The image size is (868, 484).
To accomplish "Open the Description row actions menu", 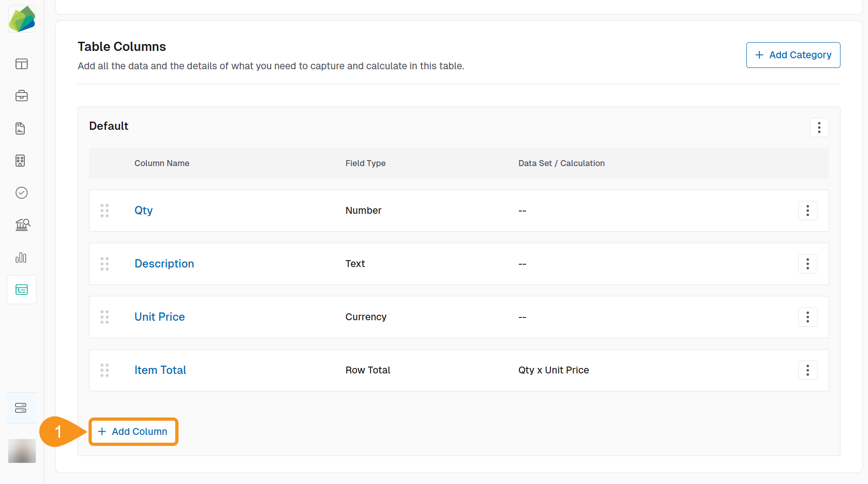I will (807, 264).
